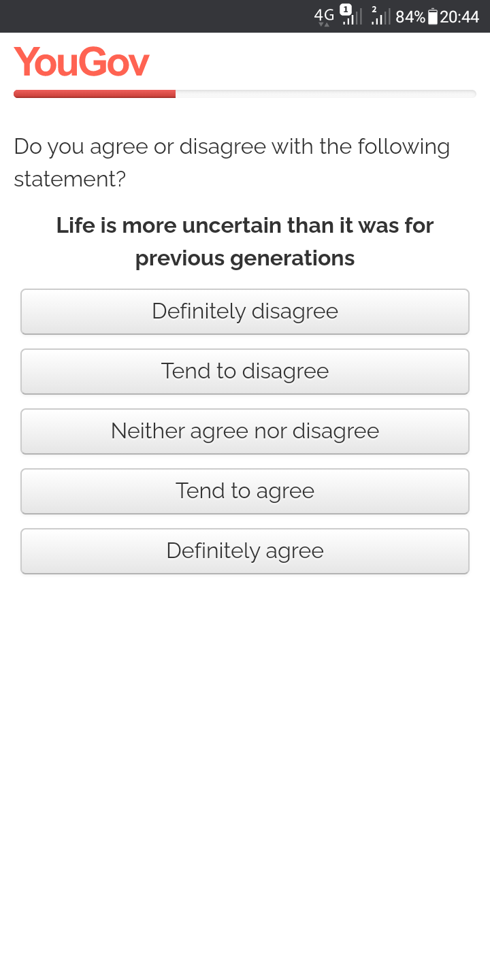Tap the word 'statement?' in the question

click(70, 180)
